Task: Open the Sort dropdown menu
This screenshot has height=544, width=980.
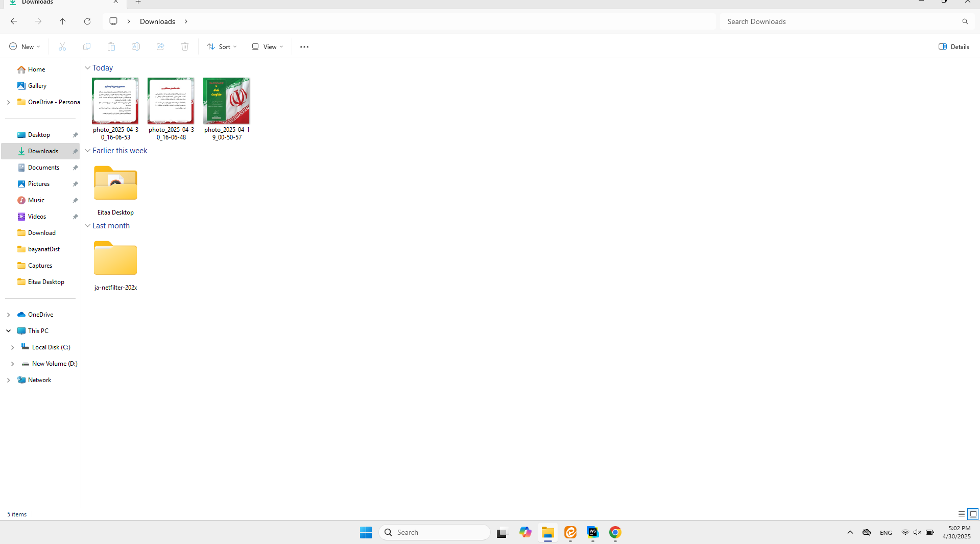Action: 222,46
